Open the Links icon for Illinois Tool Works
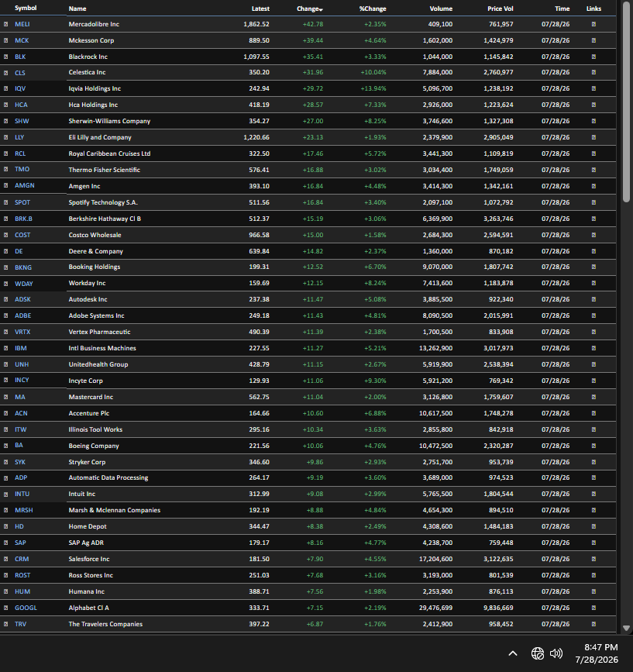 coord(593,430)
